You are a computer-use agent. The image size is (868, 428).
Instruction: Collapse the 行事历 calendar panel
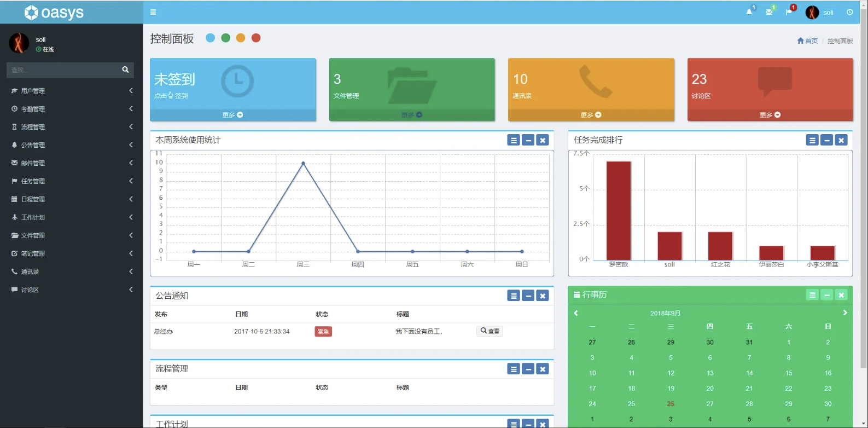pyautogui.click(x=827, y=295)
